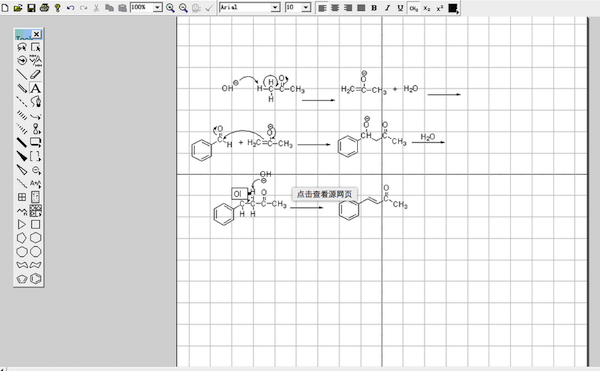This screenshot has width=600, height=371.
Task: Save the current drawing
Action: [x=31, y=8]
